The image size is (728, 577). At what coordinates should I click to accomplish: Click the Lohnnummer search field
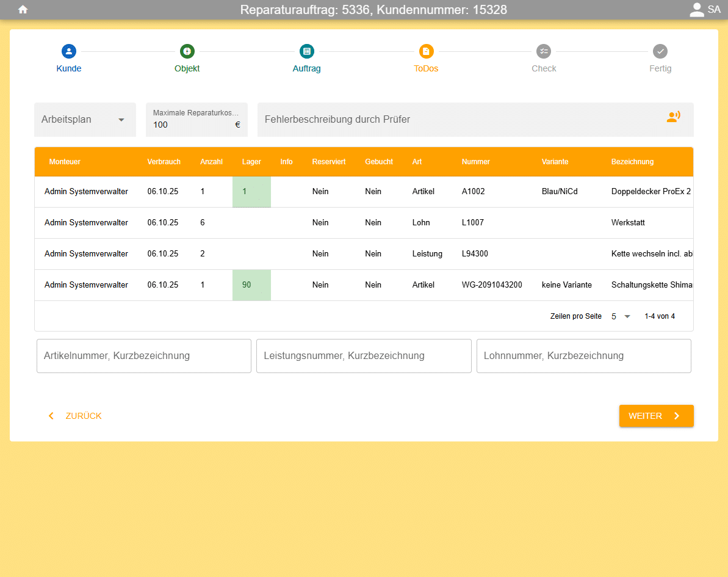tap(583, 356)
